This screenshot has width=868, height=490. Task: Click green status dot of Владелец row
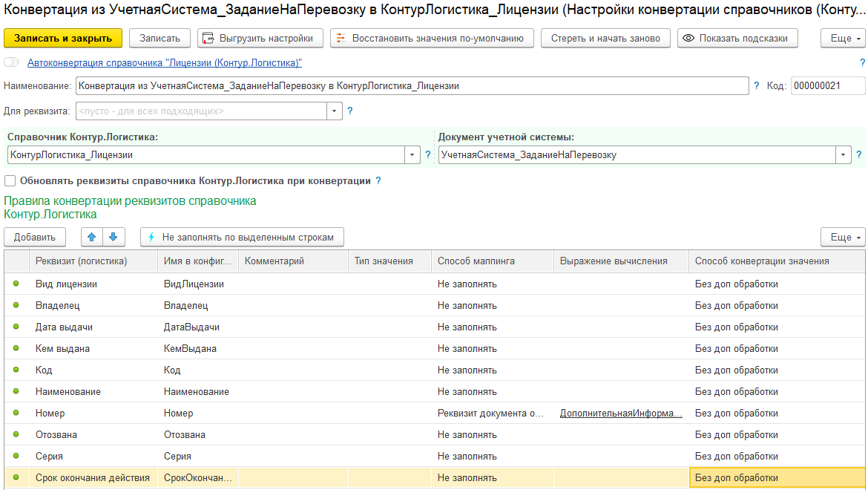(x=16, y=305)
